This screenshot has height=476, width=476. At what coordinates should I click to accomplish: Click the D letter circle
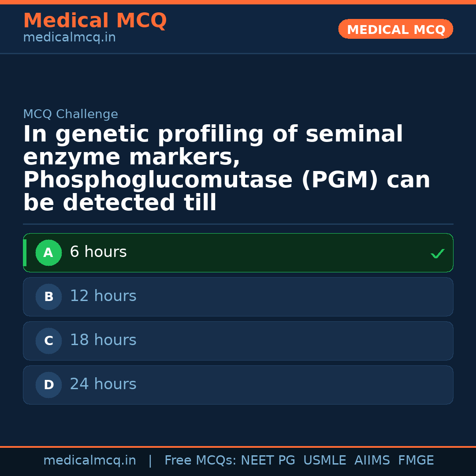(x=48, y=385)
